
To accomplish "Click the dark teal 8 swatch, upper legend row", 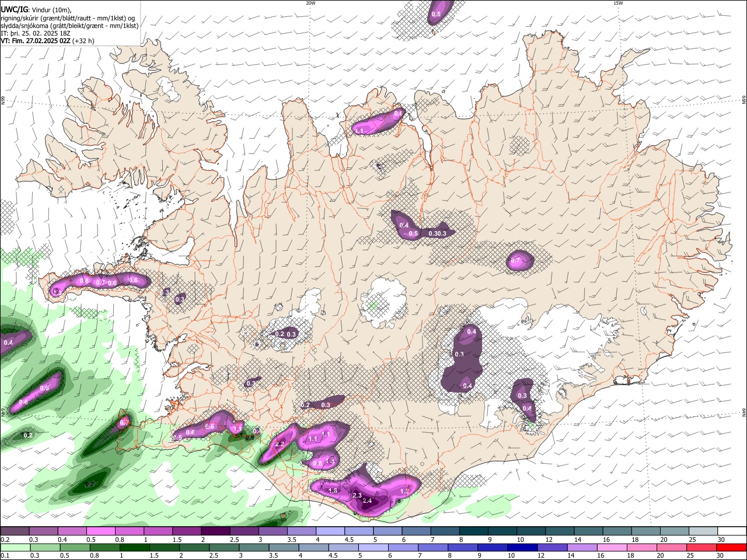I will click(x=473, y=531).
